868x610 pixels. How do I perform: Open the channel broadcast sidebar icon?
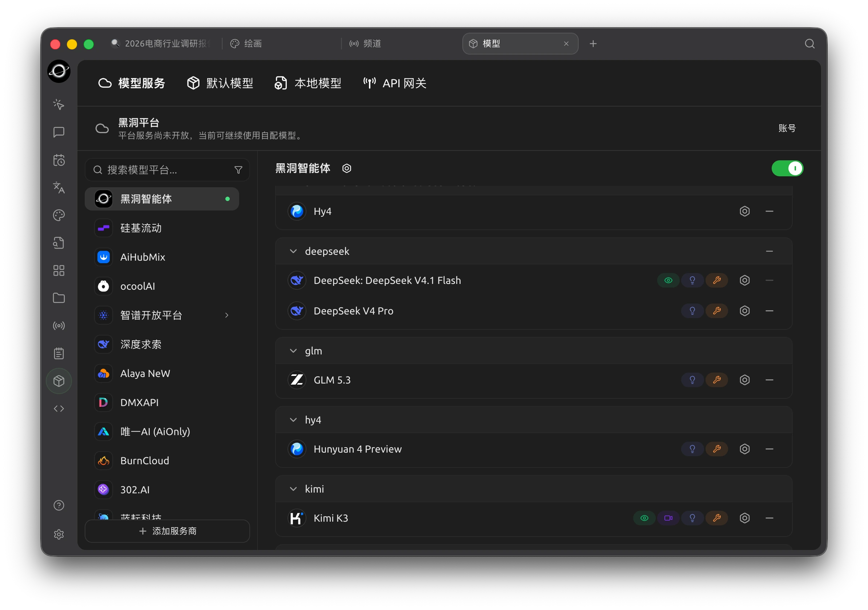59,326
